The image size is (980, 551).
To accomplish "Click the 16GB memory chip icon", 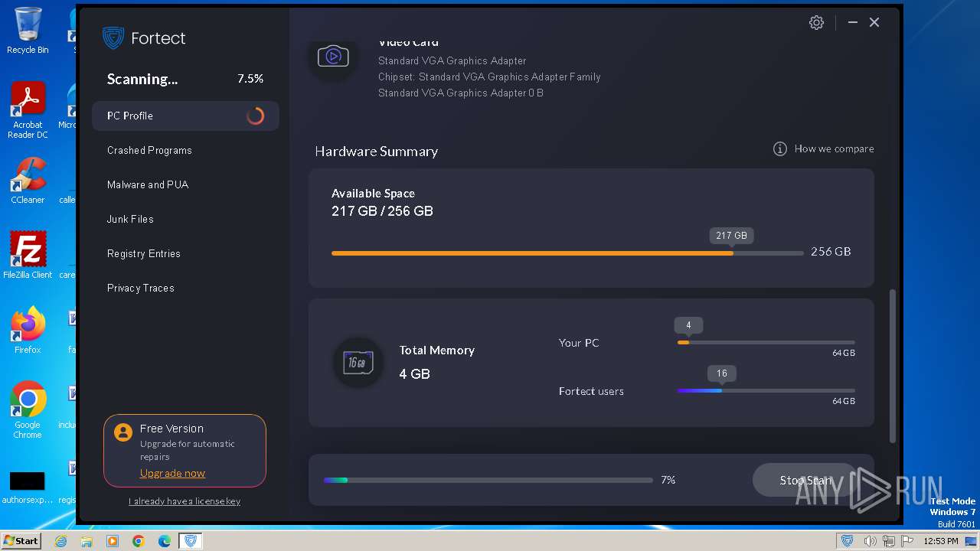I will pyautogui.click(x=358, y=362).
